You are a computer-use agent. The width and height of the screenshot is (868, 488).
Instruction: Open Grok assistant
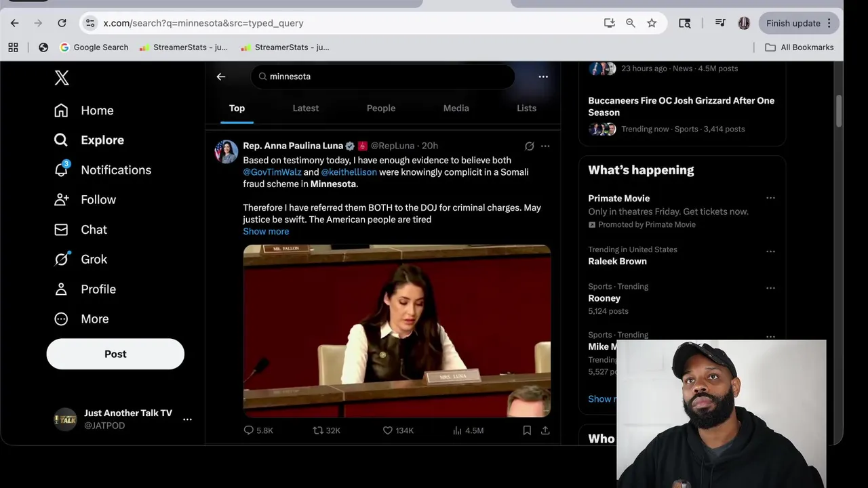(x=81, y=260)
